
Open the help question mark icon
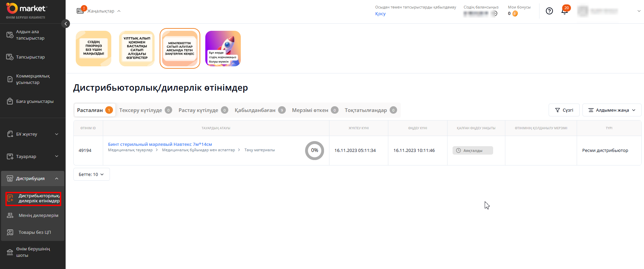[x=549, y=11]
